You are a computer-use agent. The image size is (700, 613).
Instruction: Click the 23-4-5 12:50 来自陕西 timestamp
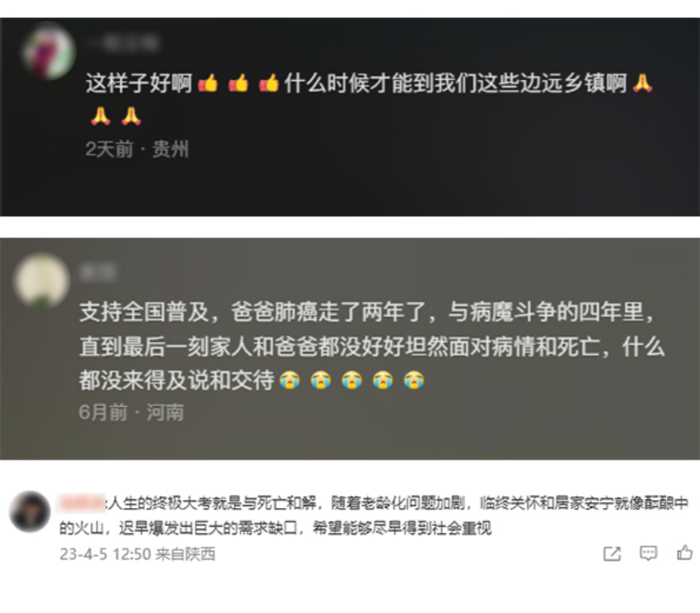[x=137, y=554]
